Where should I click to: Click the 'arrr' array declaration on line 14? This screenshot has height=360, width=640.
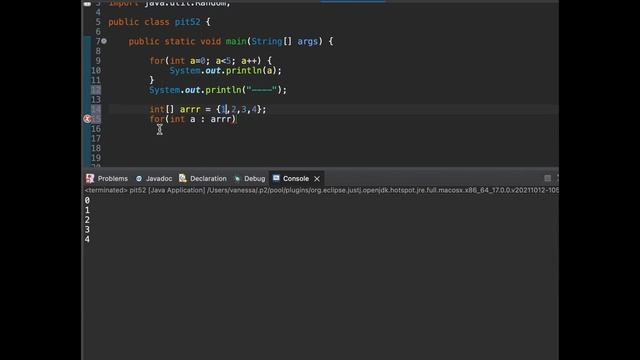[x=208, y=109]
